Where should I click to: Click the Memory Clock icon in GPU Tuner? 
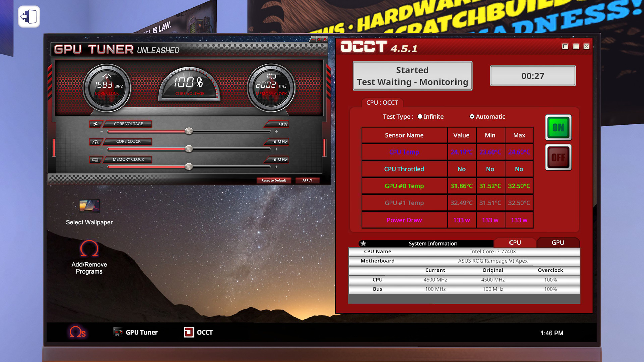pyautogui.click(x=95, y=159)
